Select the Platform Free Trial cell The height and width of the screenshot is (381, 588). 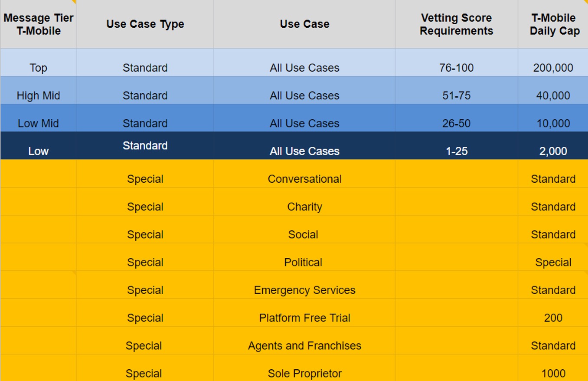[x=304, y=312]
